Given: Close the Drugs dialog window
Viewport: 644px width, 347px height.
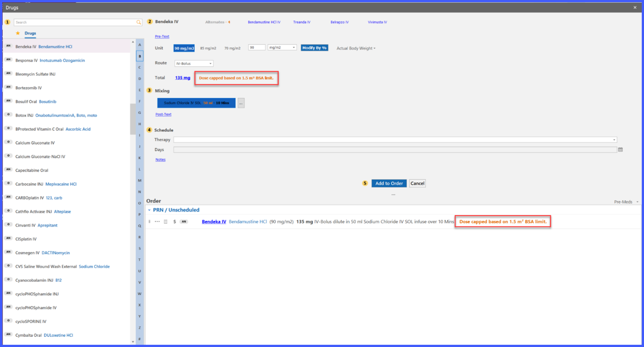Looking at the screenshot, I should 635,8.
